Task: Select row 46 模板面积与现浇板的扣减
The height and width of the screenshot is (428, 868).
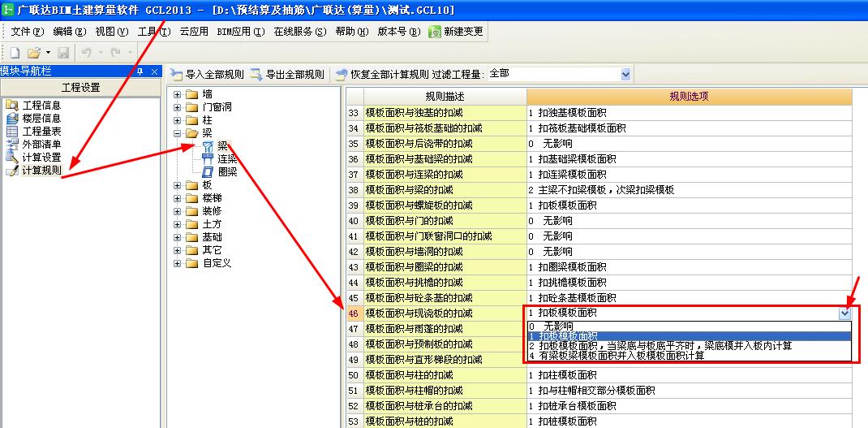Action: 445,313
